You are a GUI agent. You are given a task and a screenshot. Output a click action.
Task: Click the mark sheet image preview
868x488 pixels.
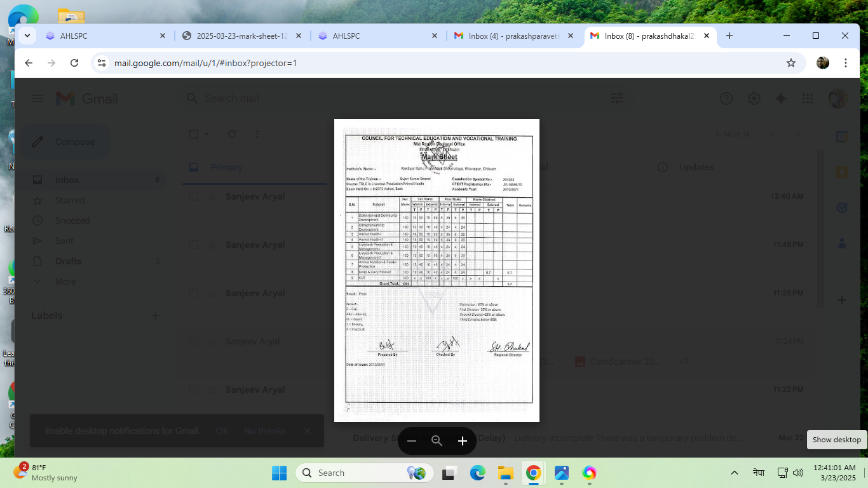(437, 270)
